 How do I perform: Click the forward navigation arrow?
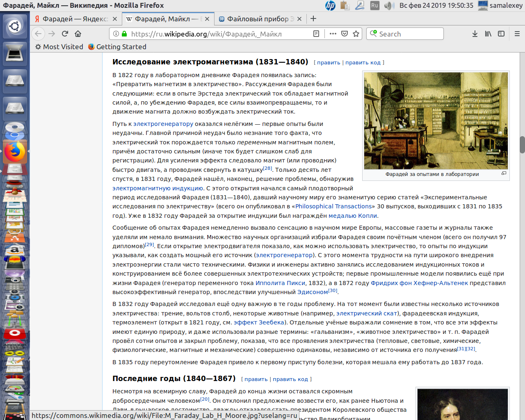coord(52,34)
